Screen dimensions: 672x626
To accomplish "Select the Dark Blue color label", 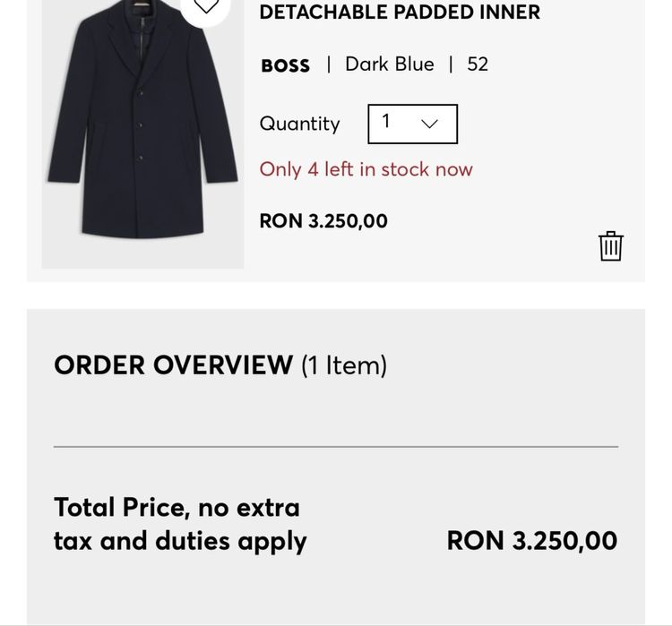I will pos(389,64).
